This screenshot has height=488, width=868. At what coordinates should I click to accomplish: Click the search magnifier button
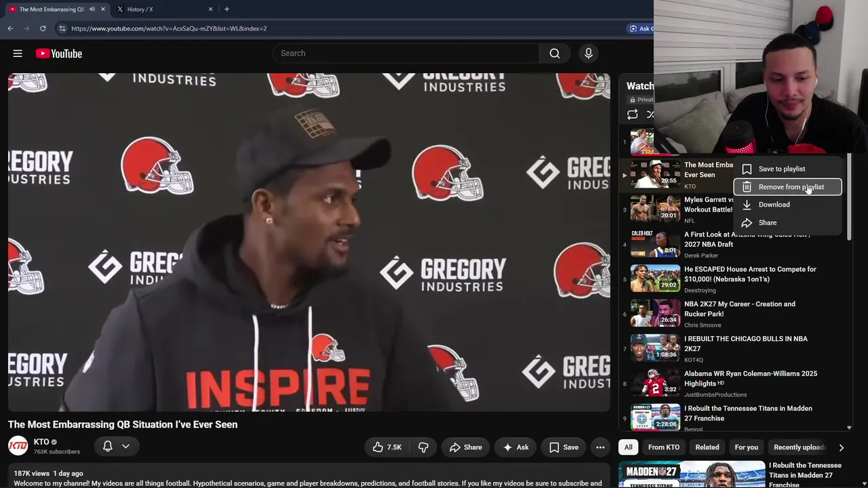coord(555,54)
